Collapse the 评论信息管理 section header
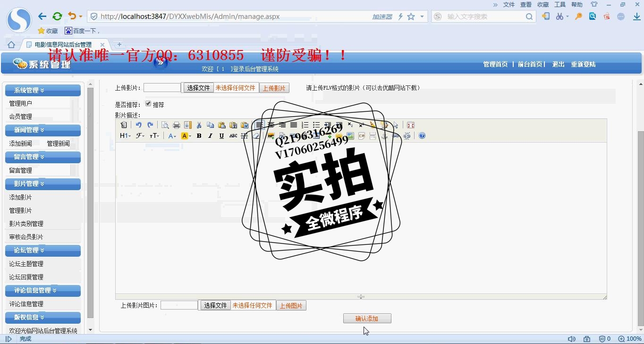 (x=42, y=290)
